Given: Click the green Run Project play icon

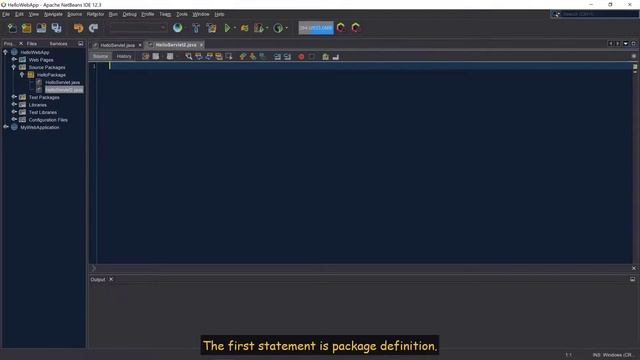Looking at the screenshot, I should click(227, 28).
